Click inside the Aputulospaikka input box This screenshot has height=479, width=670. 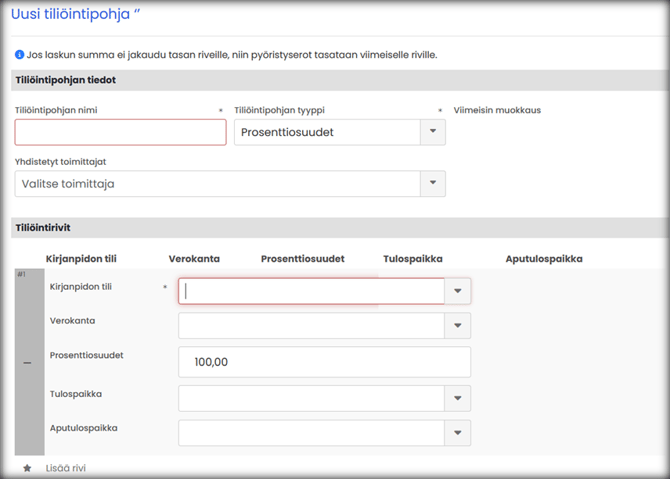tap(310, 433)
